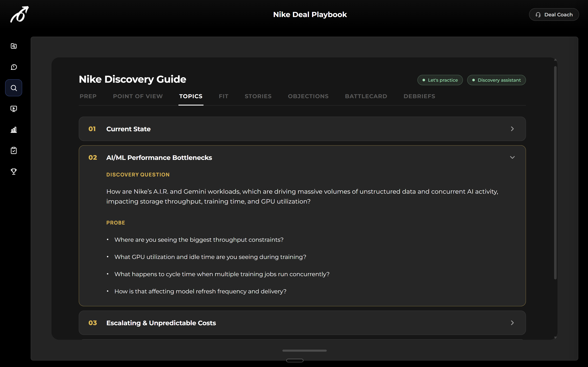Viewport: 588px width, 367px height.
Task: Expand Escalating & Unpredictable Costs chevron
Action: tap(512, 323)
